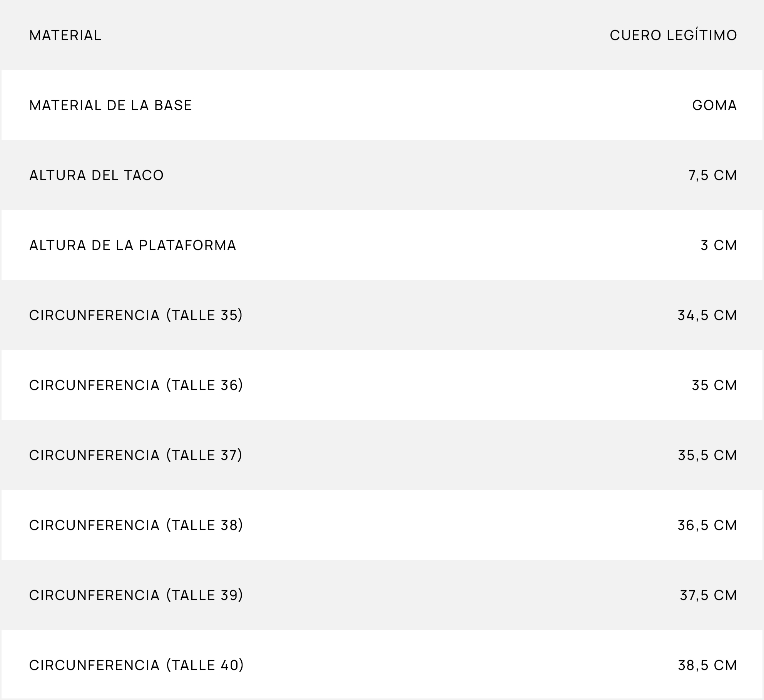Select the 3 CM platform height value

point(719,245)
